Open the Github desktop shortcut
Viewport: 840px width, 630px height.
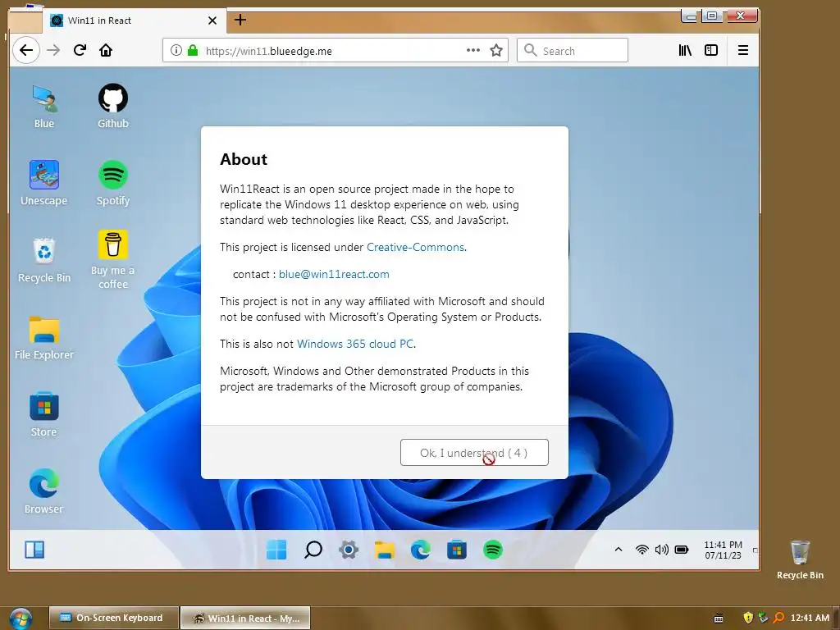[113, 107]
